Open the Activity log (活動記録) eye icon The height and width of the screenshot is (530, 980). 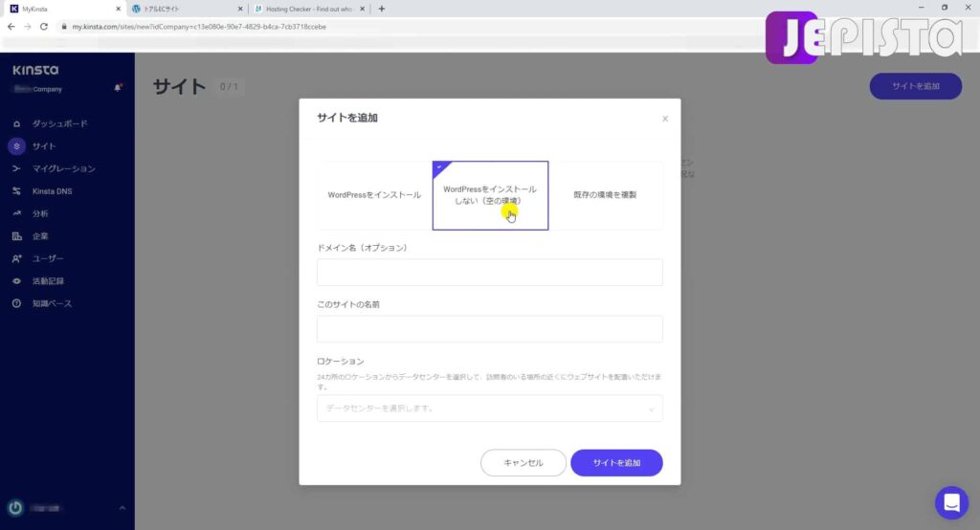tap(17, 281)
